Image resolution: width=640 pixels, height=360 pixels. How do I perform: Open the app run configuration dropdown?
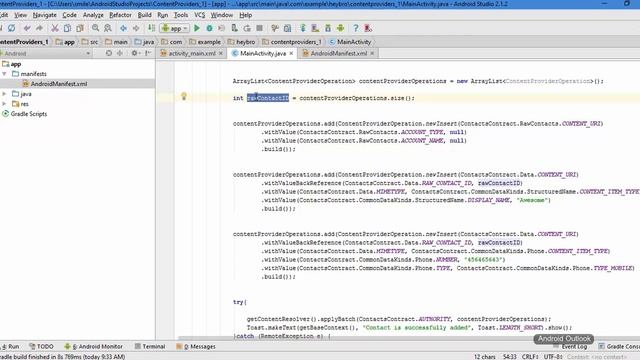tap(175, 28)
